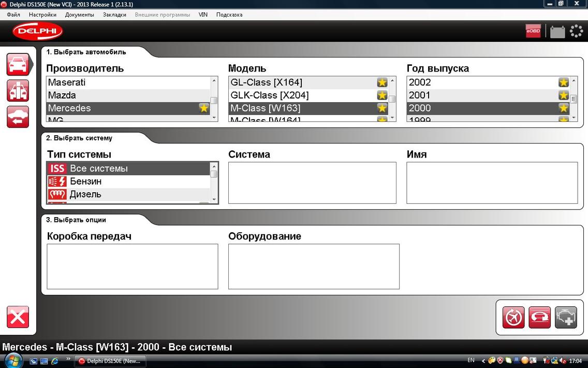The height and width of the screenshot is (368, 588).
Task: Click Delphi DS150E taskbar button
Action: (x=110, y=361)
